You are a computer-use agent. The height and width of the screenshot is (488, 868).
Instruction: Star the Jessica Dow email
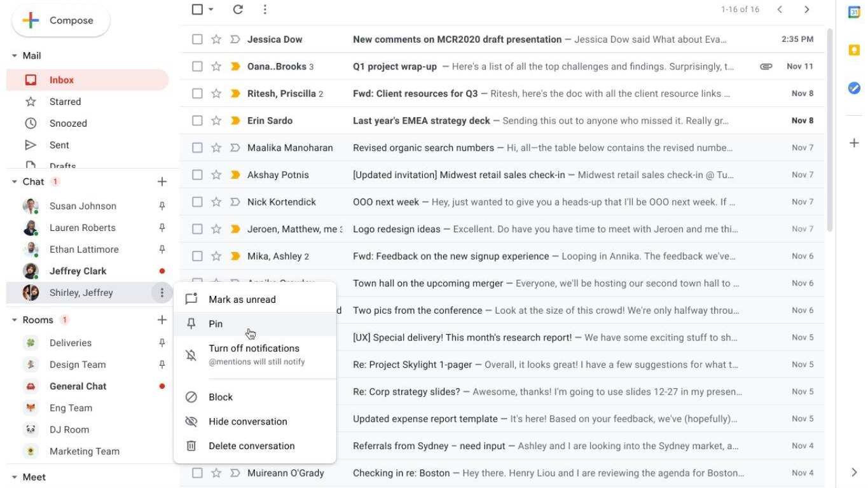216,39
